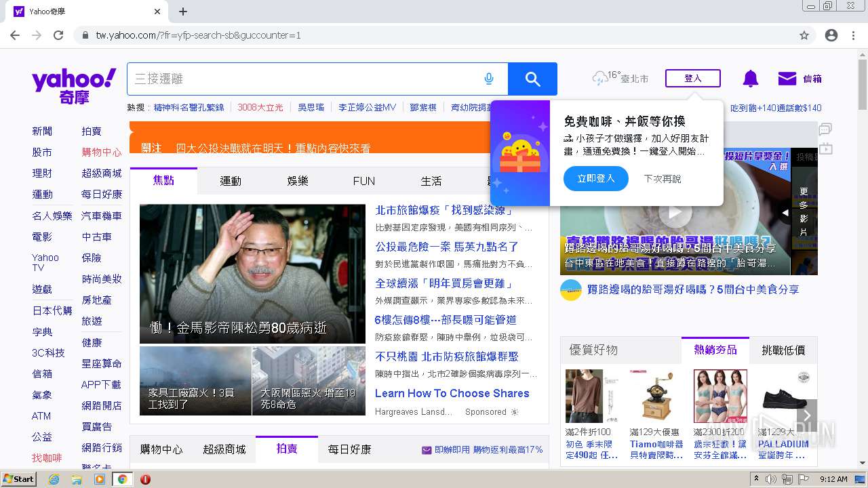The image size is (868, 488).
Task: Open 陳松勇 main news photo
Action: (252, 274)
